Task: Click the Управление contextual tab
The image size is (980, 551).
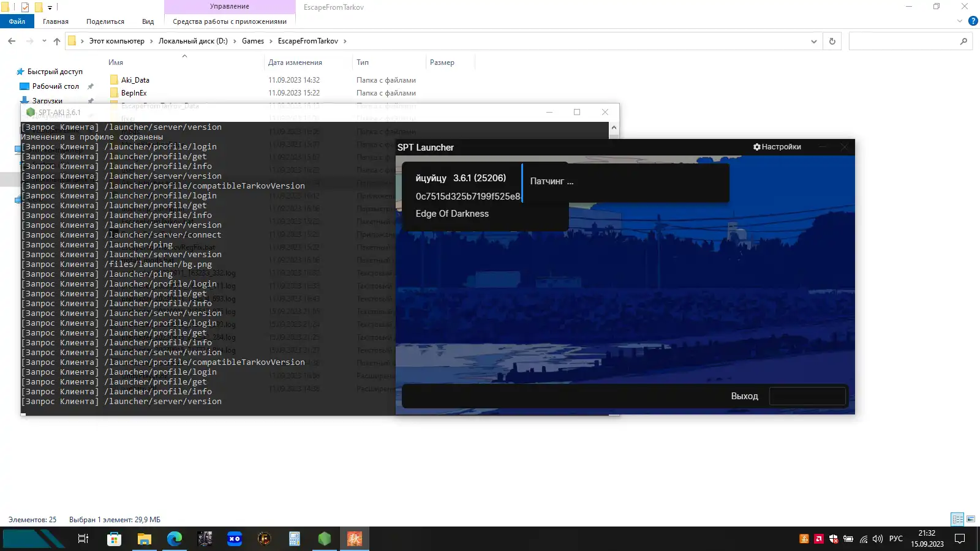Action: pos(230,7)
